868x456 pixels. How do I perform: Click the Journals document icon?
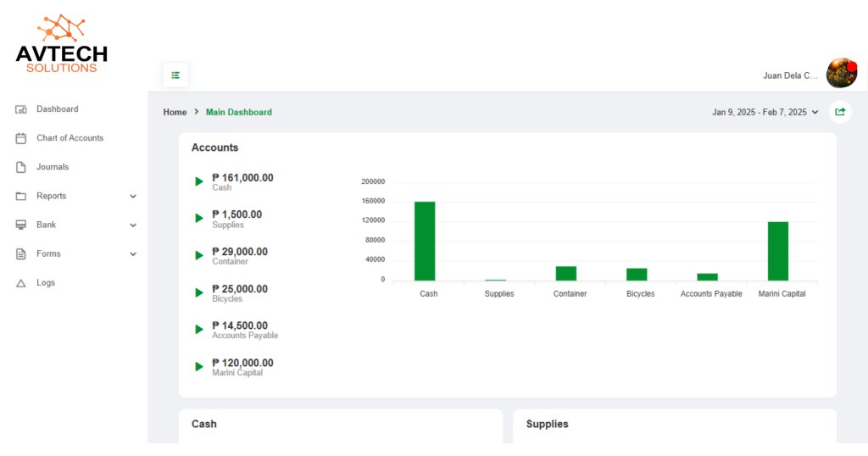21,167
